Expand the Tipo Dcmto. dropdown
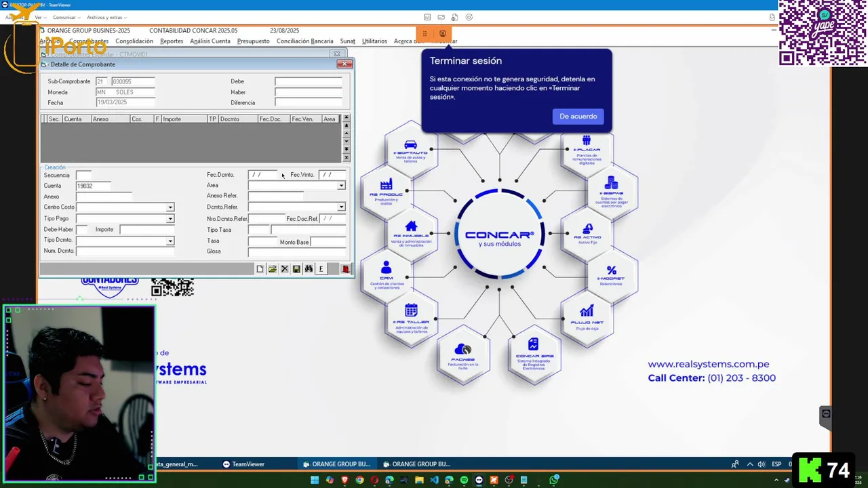This screenshot has height=488, width=868. pyautogui.click(x=170, y=241)
